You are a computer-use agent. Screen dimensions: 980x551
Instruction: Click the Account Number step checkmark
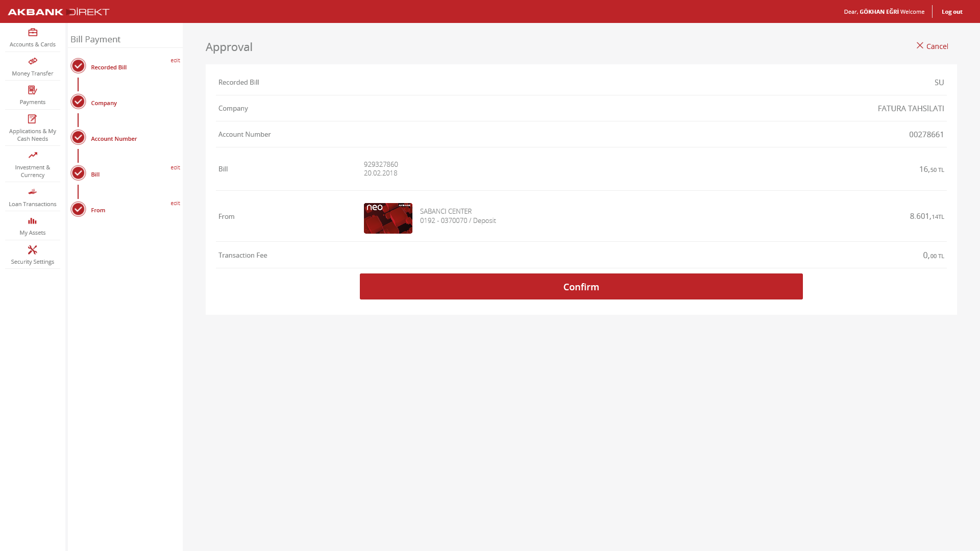tap(78, 137)
